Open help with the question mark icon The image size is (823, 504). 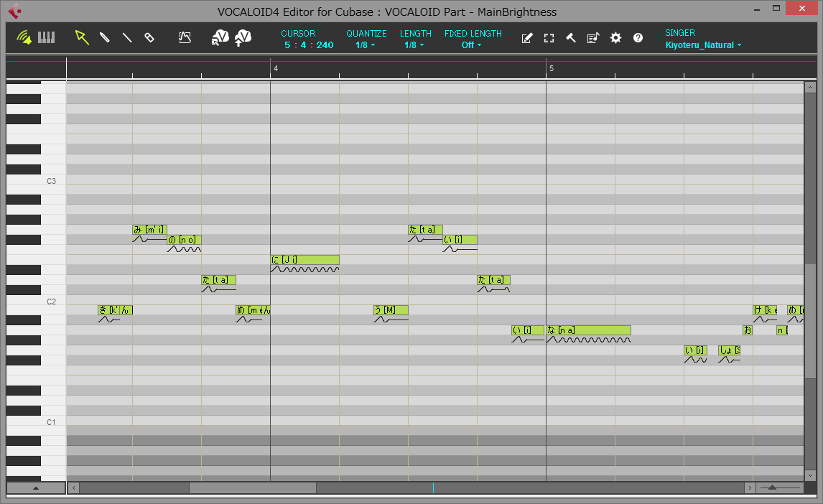tap(638, 38)
